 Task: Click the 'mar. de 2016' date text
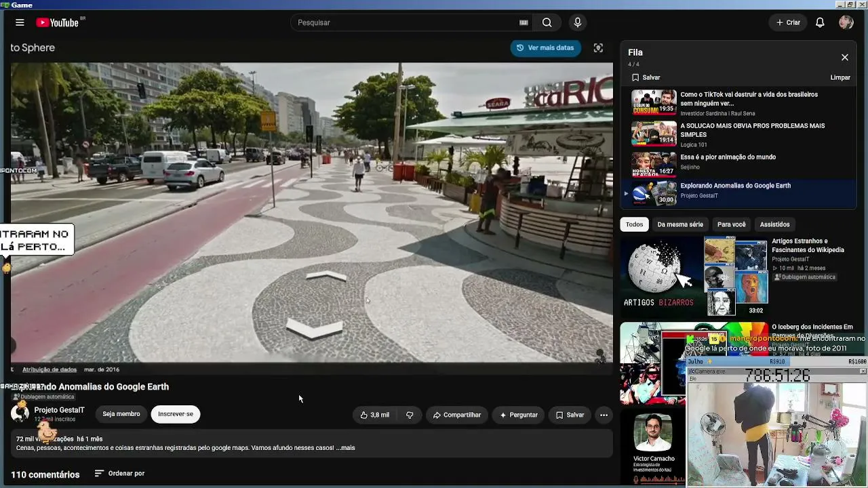(102, 369)
